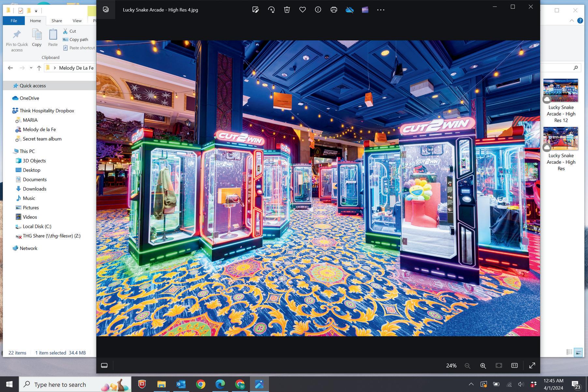Go up one folder level

[39, 68]
